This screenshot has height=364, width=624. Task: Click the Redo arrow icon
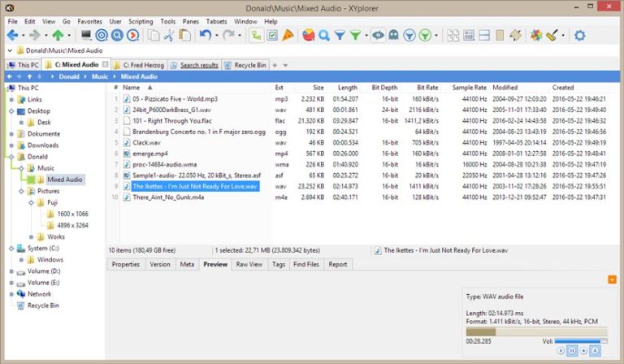tap(228, 36)
